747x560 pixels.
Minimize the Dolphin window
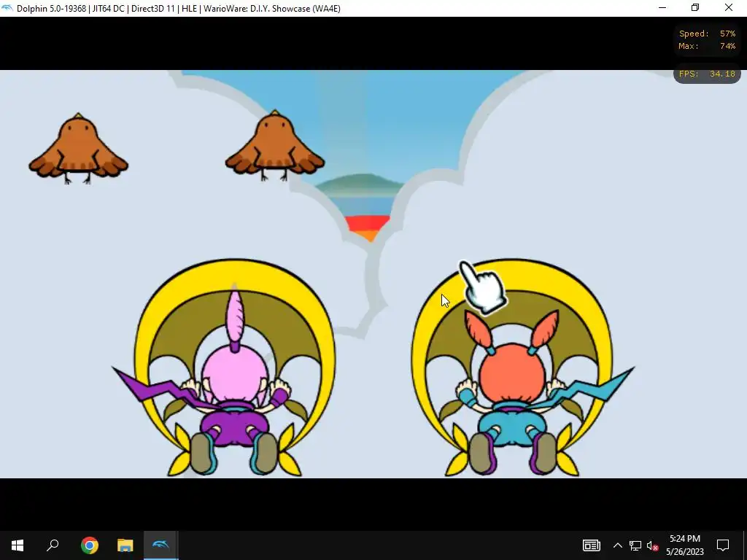pyautogui.click(x=662, y=8)
